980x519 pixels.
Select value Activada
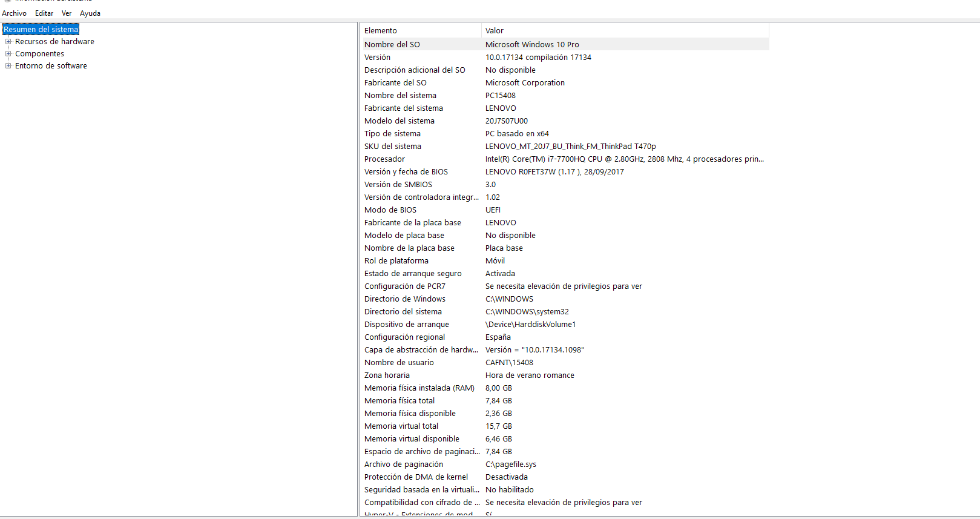(x=500, y=273)
